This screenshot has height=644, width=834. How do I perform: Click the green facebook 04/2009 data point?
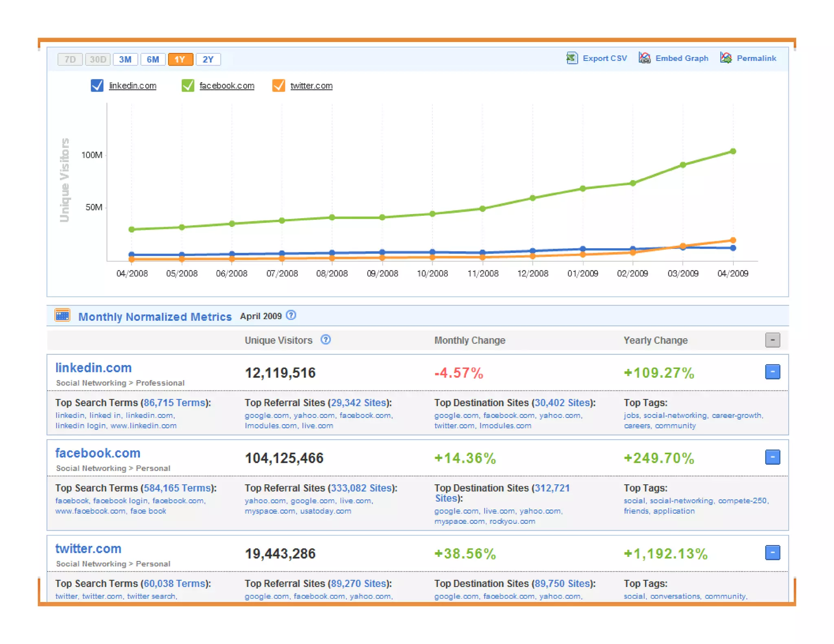click(733, 151)
